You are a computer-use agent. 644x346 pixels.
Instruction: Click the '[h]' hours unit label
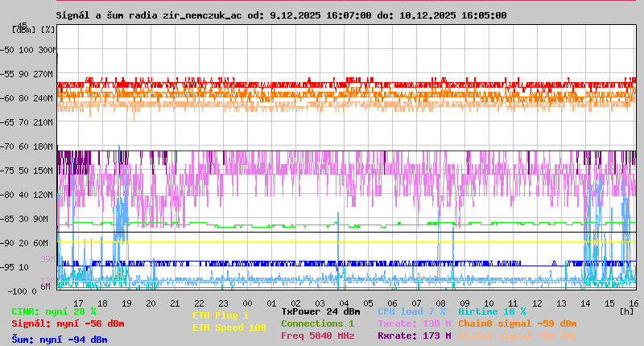point(626,311)
